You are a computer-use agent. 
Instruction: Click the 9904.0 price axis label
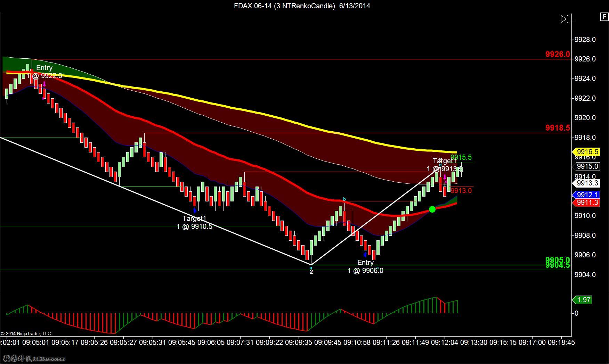click(585, 275)
